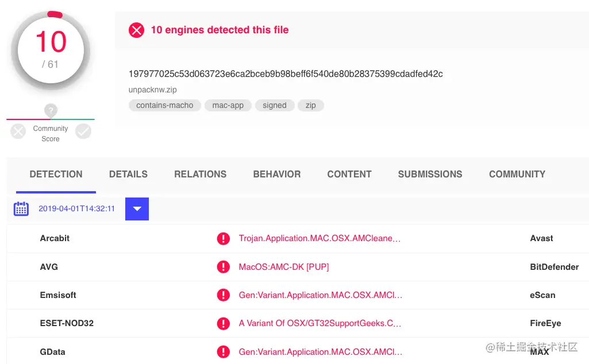Vote harmless with the checkmark community button
Viewport: 589px width, 364px height.
(83, 131)
